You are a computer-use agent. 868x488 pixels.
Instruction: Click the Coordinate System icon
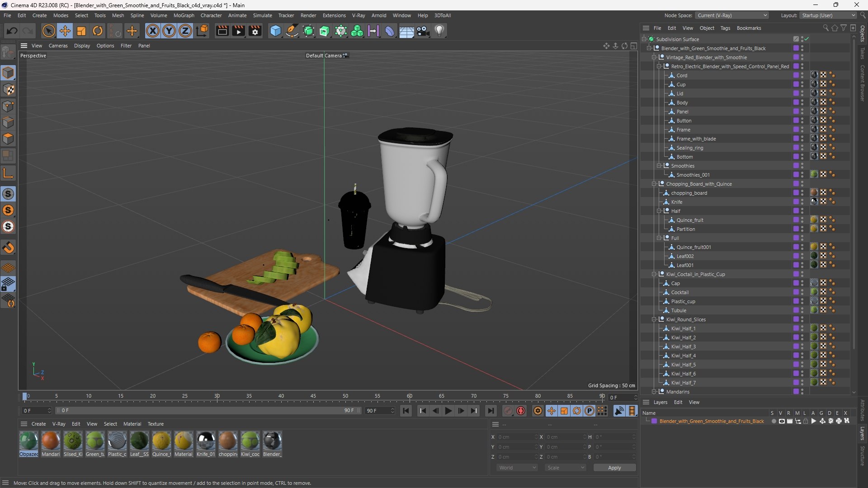[203, 31]
